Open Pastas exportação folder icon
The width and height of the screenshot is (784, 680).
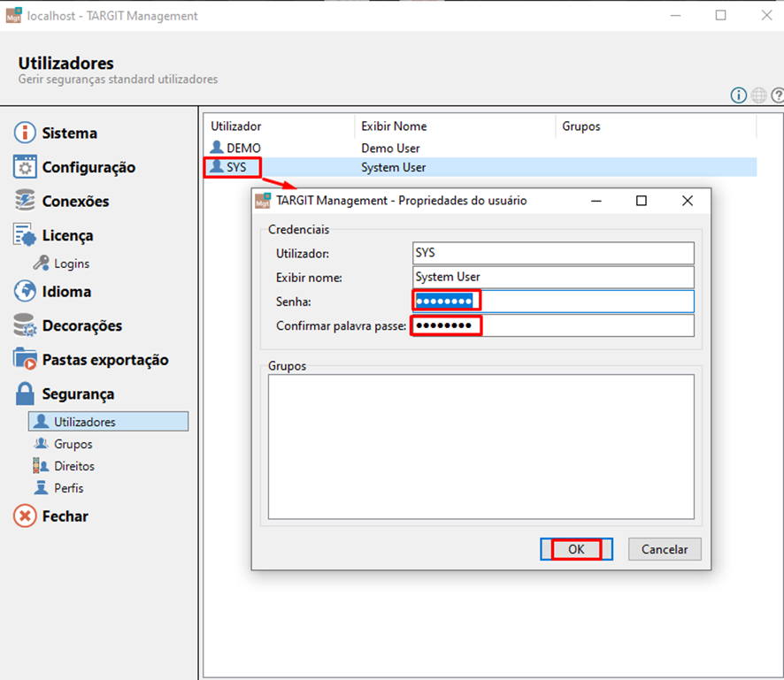(x=25, y=359)
